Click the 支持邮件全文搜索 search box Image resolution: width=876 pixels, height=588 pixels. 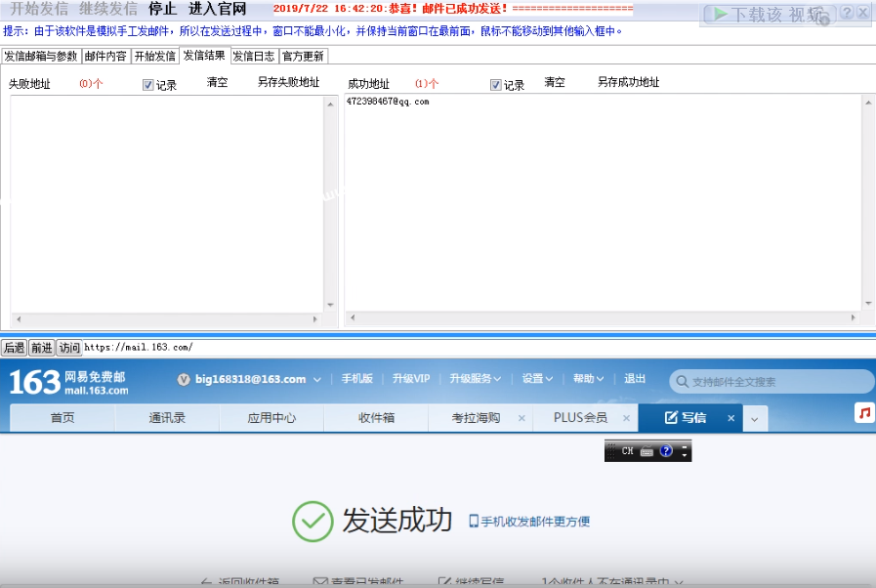pyautogui.click(x=772, y=382)
